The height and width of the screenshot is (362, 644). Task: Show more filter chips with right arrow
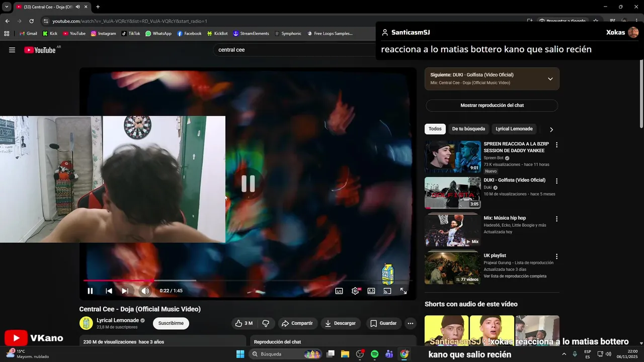tap(551, 129)
